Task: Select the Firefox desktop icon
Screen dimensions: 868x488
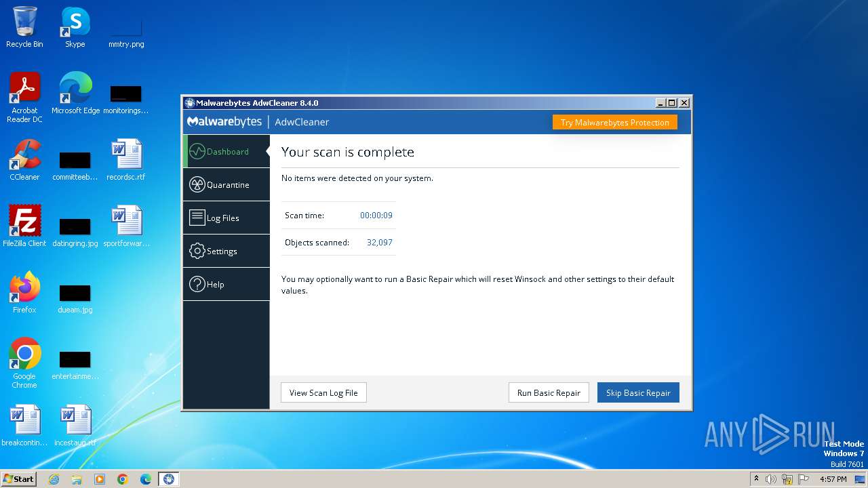Action: click(24, 293)
